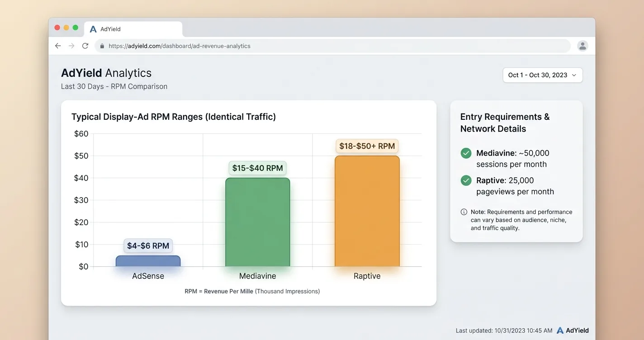Click Last 30 Days - RPM Comparison subtitle

point(114,86)
